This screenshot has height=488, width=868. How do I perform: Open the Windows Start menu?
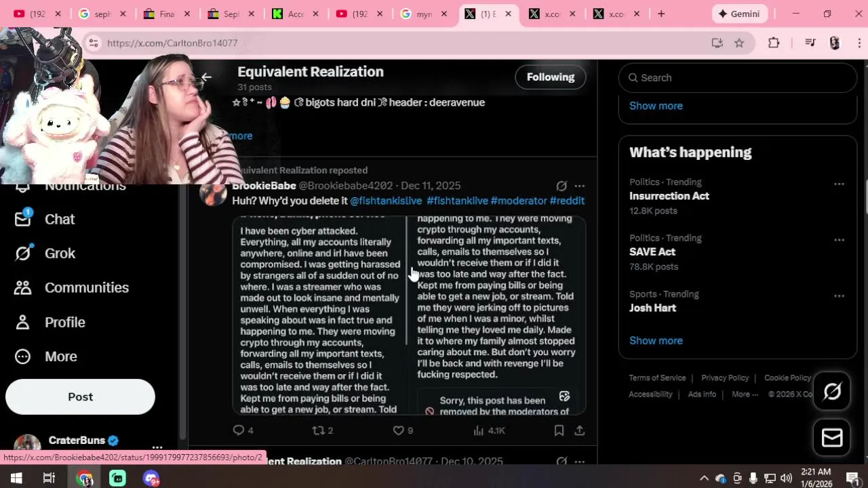point(16,479)
